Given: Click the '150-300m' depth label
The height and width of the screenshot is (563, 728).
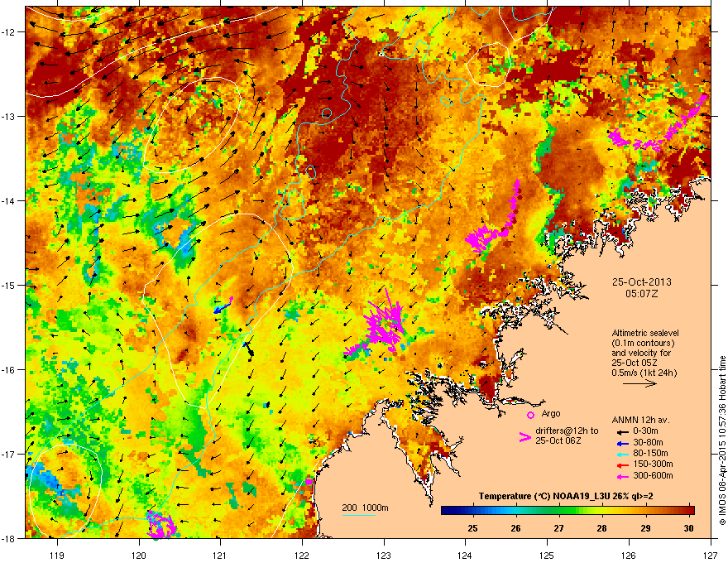Looking at the screenshot, I should 653,464.
